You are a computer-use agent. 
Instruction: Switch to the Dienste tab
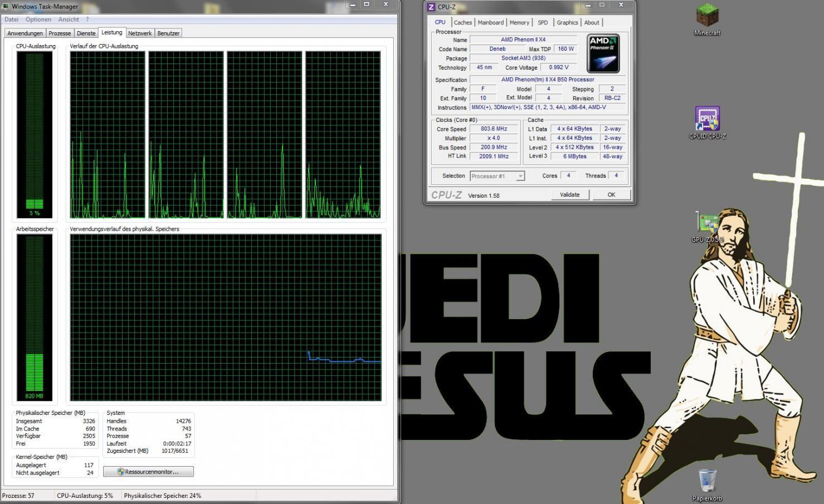[x=86, y=33]
